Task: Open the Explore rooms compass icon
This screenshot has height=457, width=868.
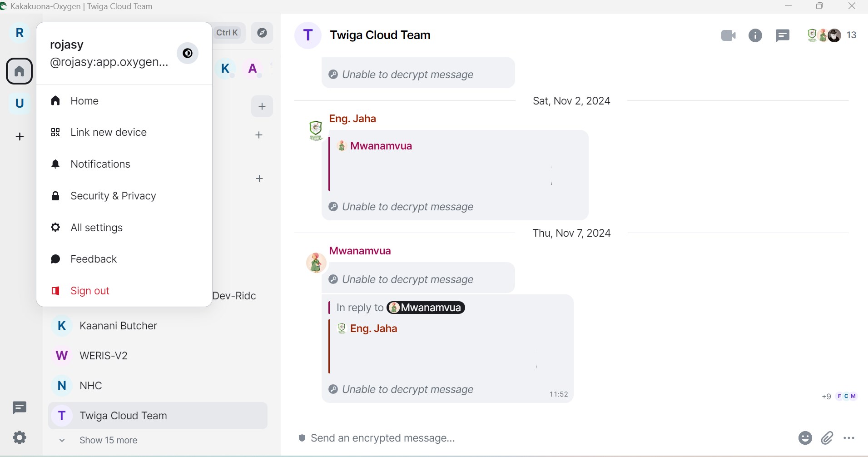Action: point(262,33)
